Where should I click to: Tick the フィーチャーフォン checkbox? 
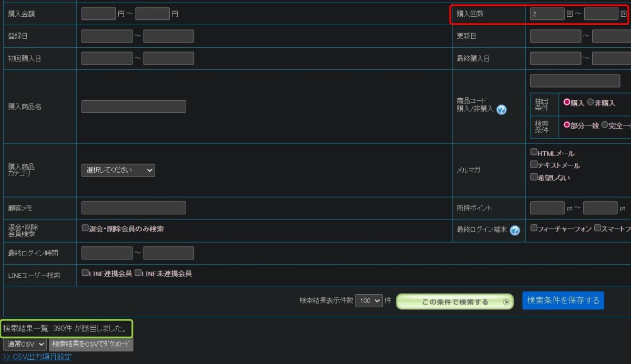pos(534,228)
